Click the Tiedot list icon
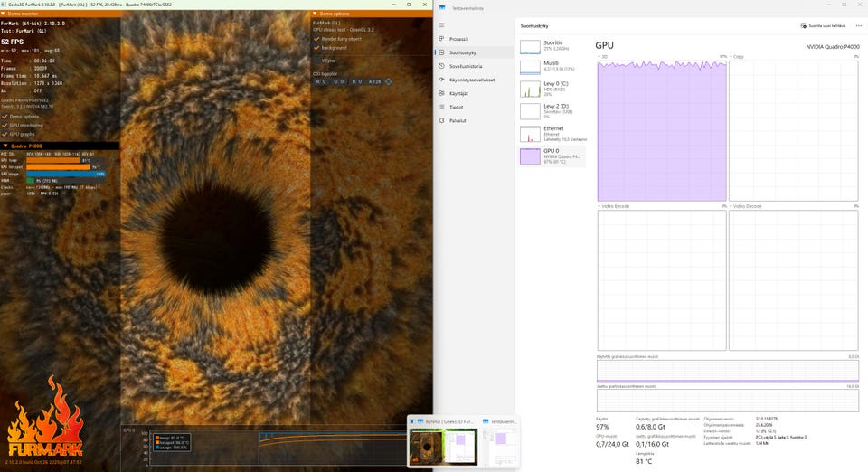 point(441,107)
